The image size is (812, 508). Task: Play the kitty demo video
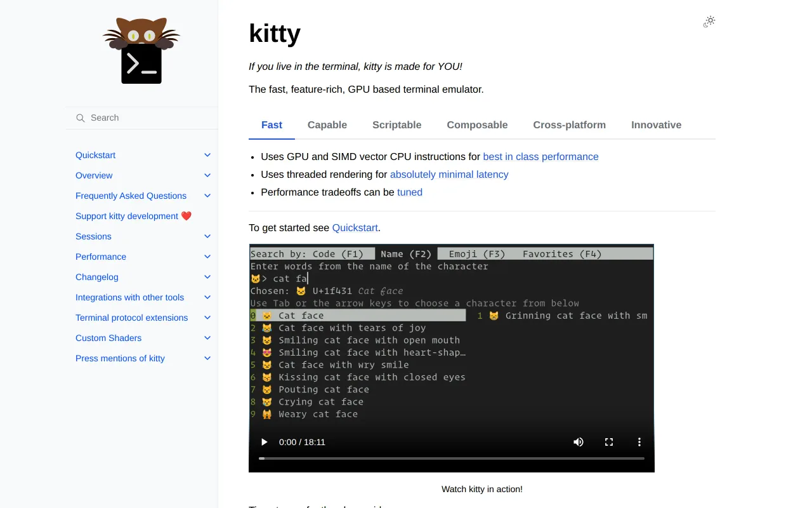coord(265,442)
